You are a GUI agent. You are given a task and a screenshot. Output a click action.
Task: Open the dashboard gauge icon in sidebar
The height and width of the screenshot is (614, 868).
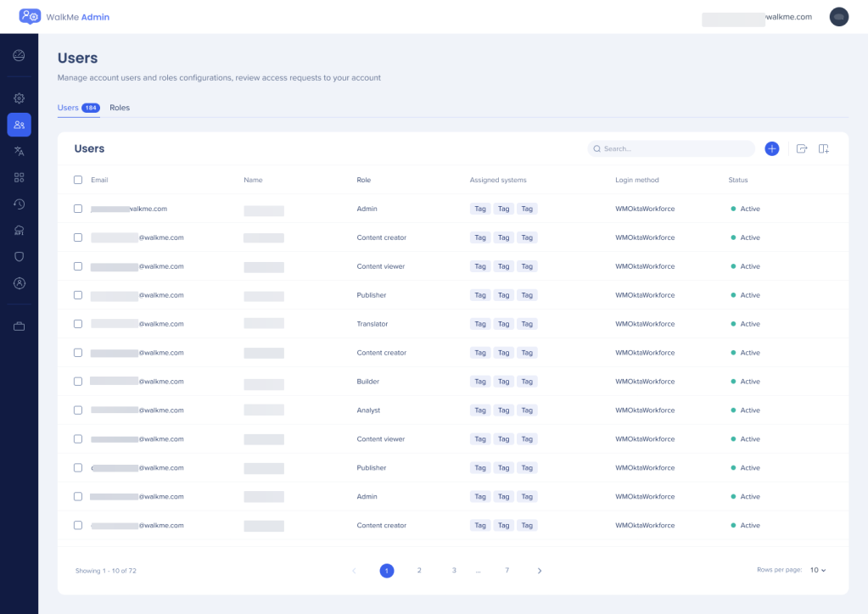tap(19, 56)
